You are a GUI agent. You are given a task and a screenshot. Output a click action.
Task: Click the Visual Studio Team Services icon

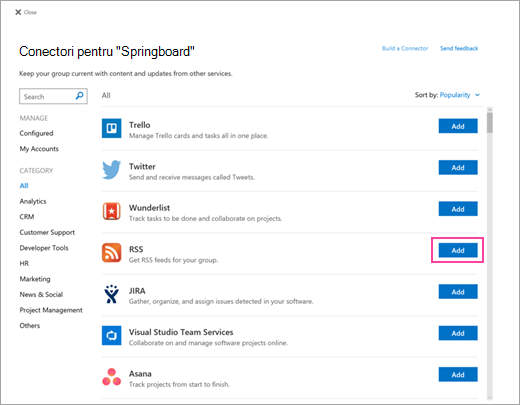(x=111, y=335)
